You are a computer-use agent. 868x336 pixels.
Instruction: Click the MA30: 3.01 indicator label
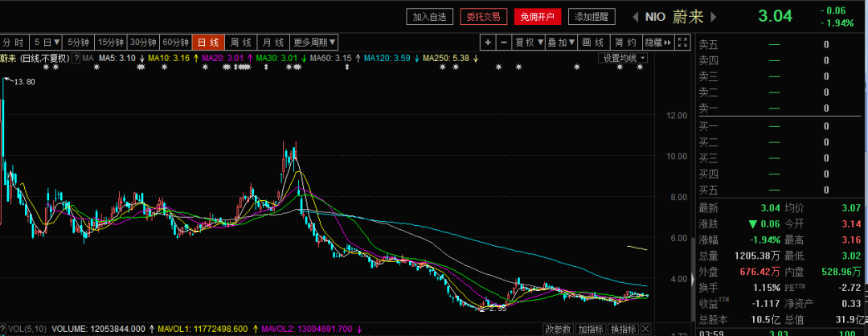[276, 58]
